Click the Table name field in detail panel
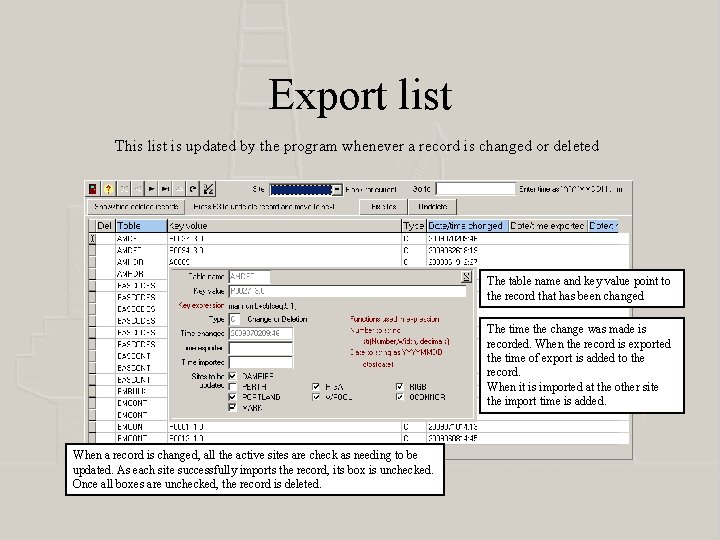 (249, 276)
